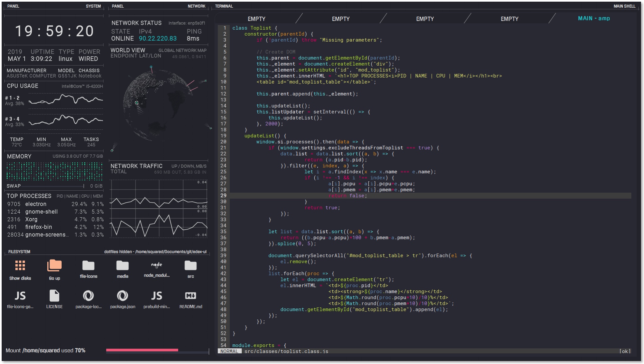644x364 pixels.
Task: Click the electron process row
Action: [55, 204]
